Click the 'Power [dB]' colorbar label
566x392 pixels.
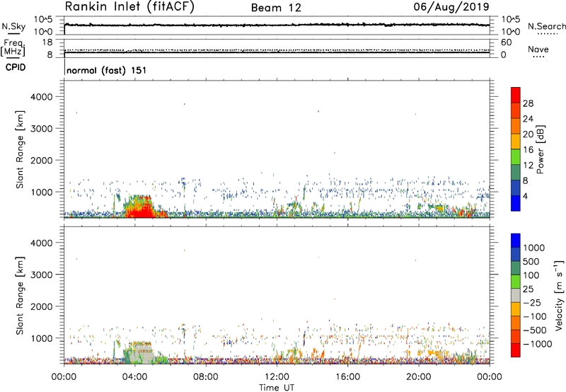541,149
